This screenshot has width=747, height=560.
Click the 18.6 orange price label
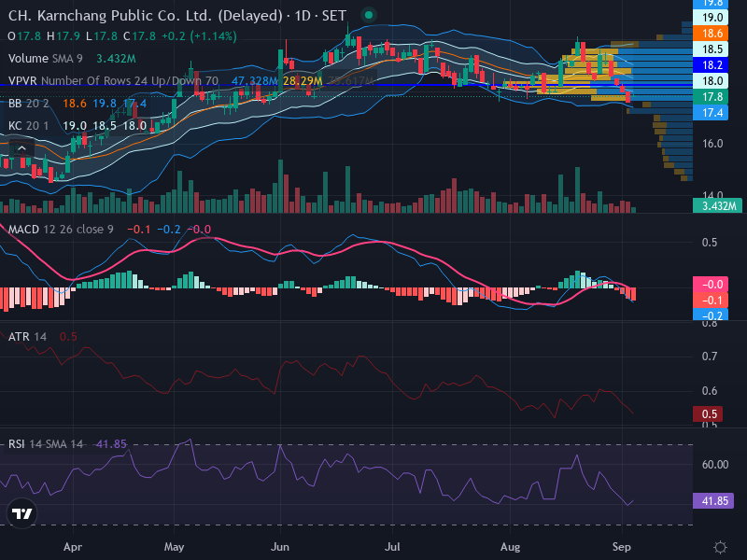(x=711, y=34)
